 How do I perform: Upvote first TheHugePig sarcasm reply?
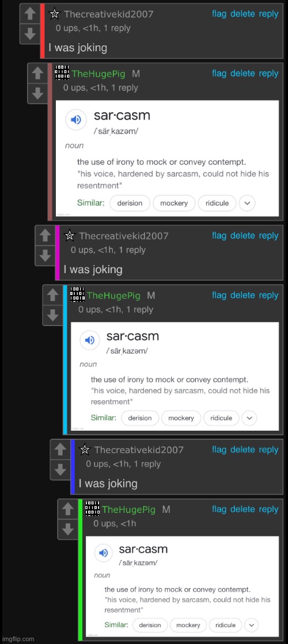tap(37, 74)
